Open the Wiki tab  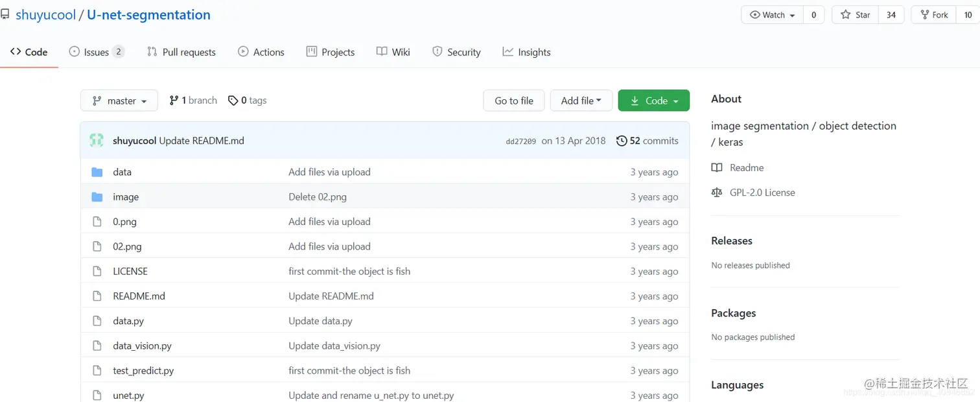coord(393,52)
